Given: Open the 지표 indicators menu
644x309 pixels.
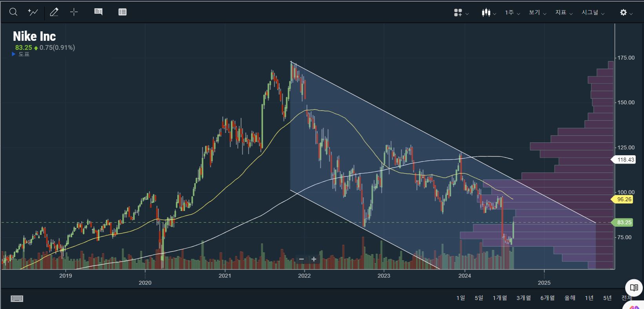Looking at the screenshot, I should [564, 13].
